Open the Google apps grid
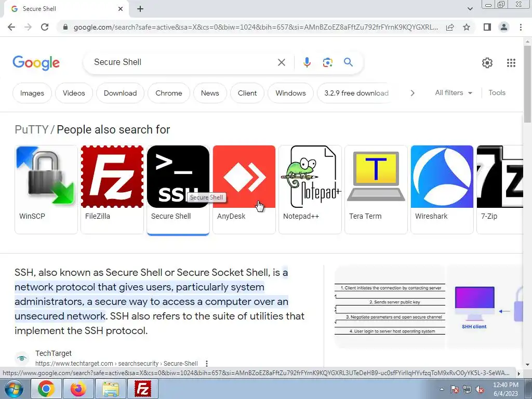 pyautogui.click(x=511, y=63)
